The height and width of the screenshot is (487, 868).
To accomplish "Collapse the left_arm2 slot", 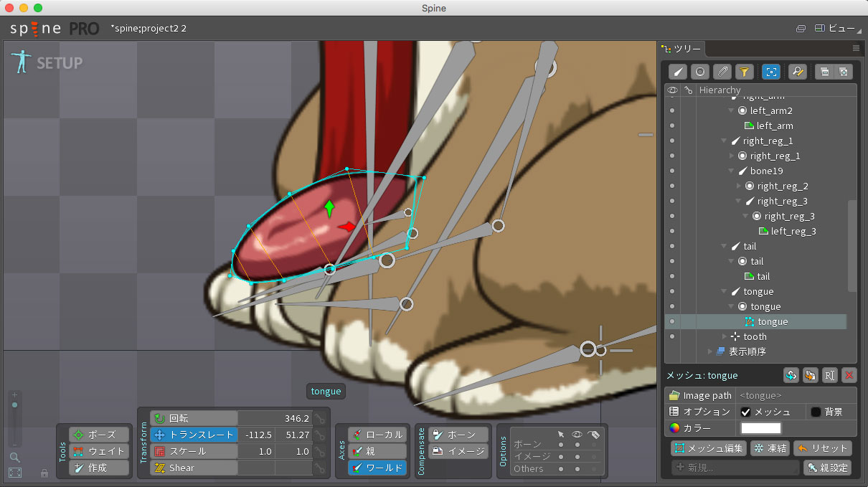I will (731, 110).
